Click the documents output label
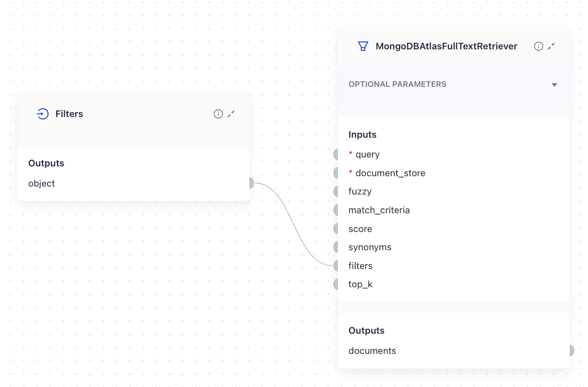 pyautogui.click(x=372, y=350)
